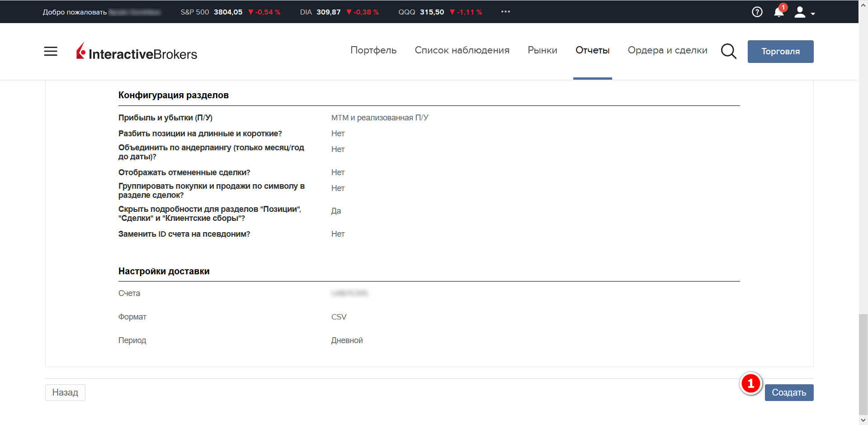The height and width of the screenshot is (425, 868).
Task: Click the DIA ticker quote
Action: [x=339, y=12]
